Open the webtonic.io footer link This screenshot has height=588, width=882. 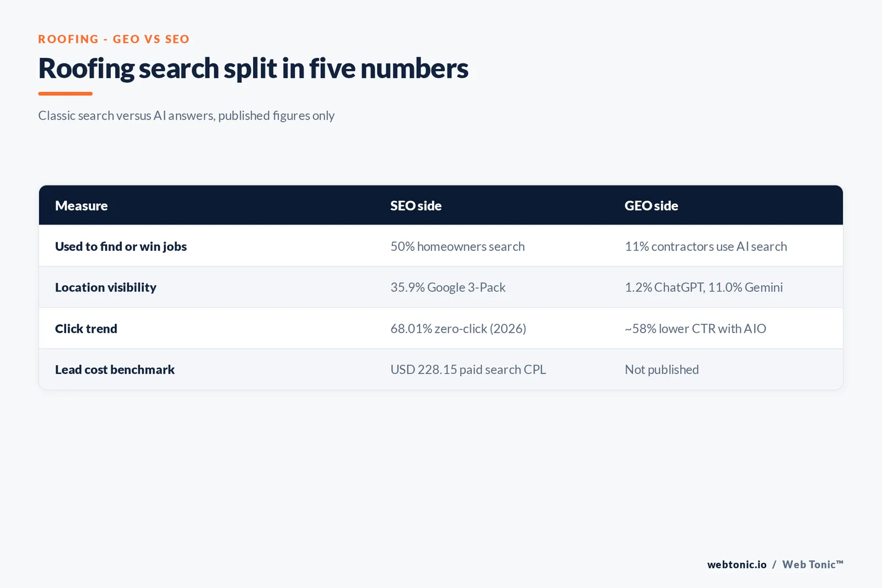[x=736, y=564]
